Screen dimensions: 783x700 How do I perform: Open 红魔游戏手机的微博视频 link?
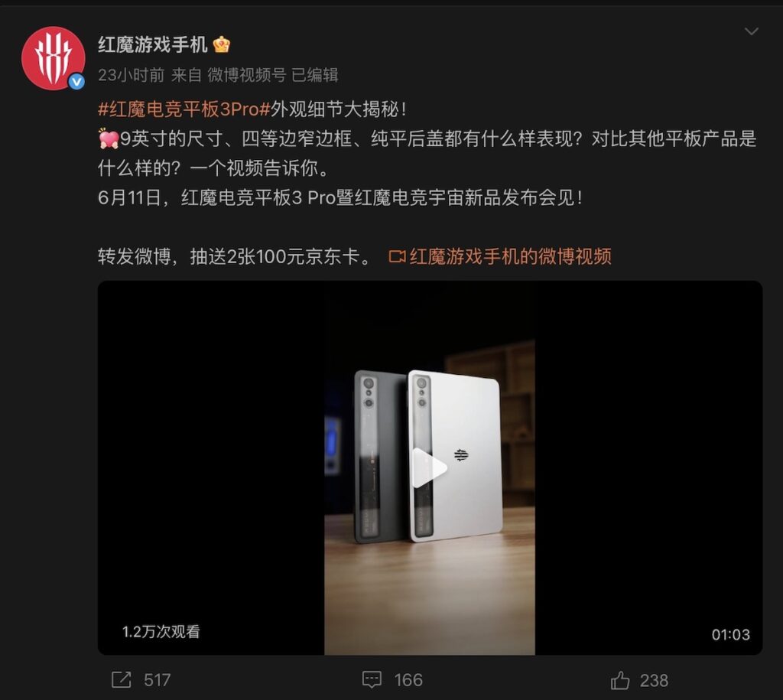(x=510, y=256)
